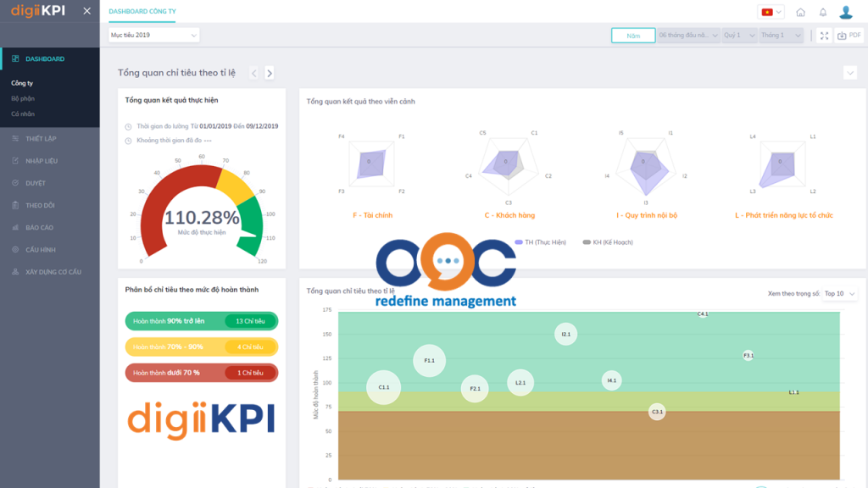Click the C - Khách hàng radar chart
868x488 pixels.
tap(509, 165)
